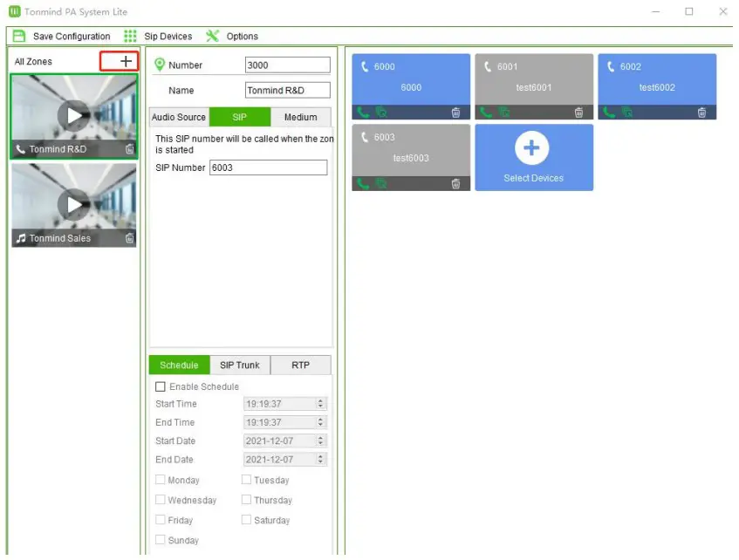
Task: Click the Name field containing Tonmind R&D
Action: pyautogui.click(x=288, y=90)
